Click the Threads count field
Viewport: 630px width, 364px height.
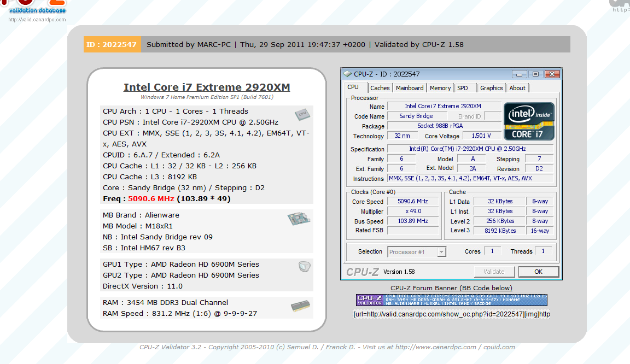click(543, 251)
